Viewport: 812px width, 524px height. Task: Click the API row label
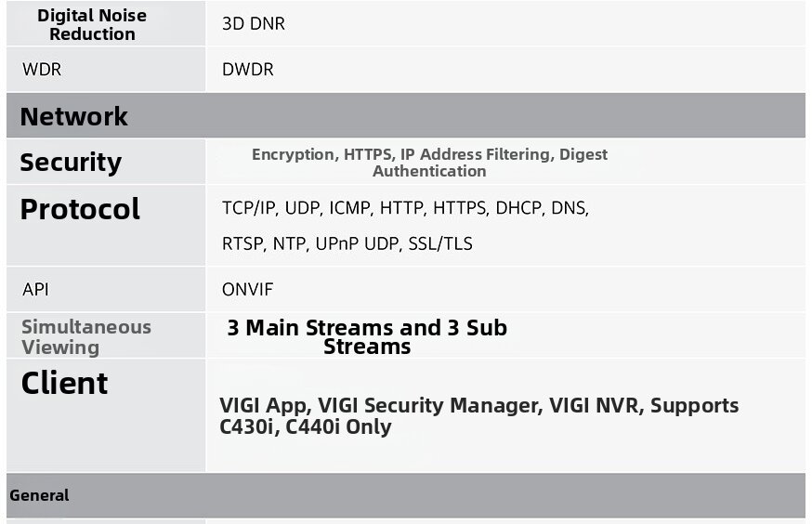pyautogui.click(x=35, y=290)
